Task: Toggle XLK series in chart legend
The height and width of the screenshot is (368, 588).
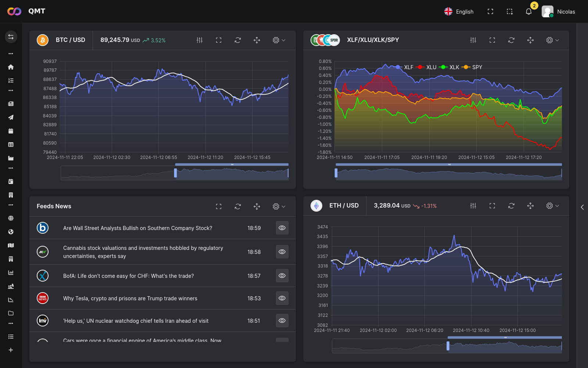Action: (449, 67)
